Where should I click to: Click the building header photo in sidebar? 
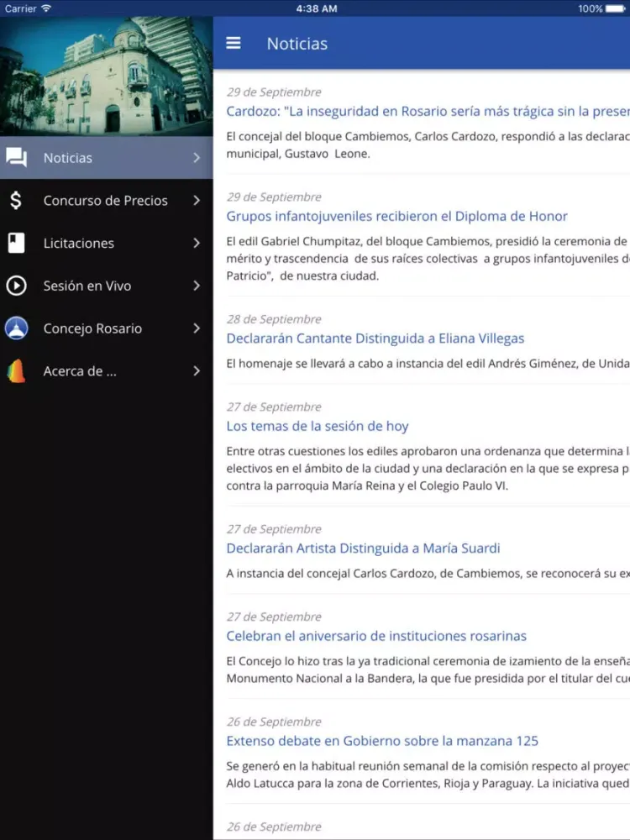(106, 76)
